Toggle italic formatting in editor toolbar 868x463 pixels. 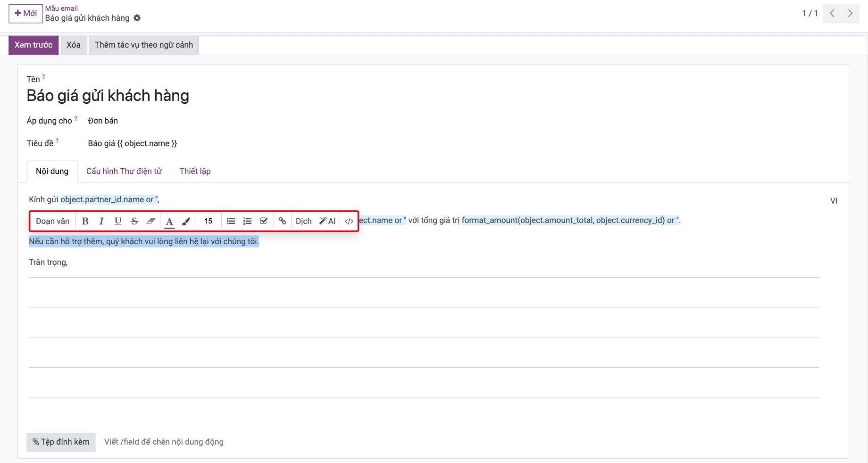(x=101, y=221)
